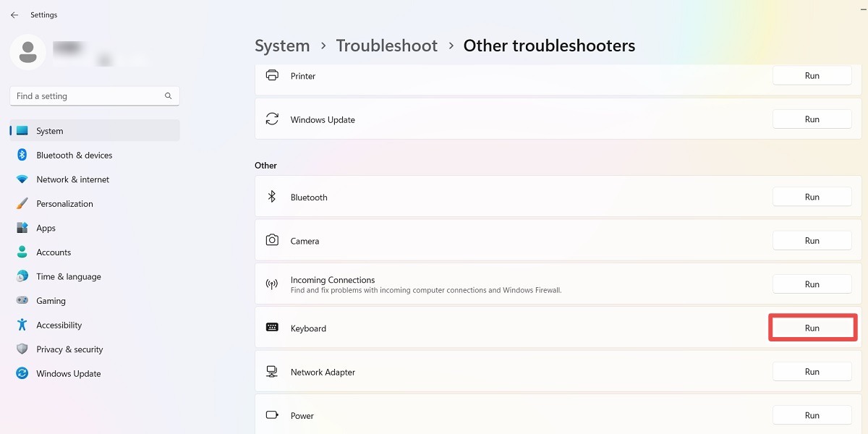Select the Keyboard troubleshooter icon

point(272,327)
